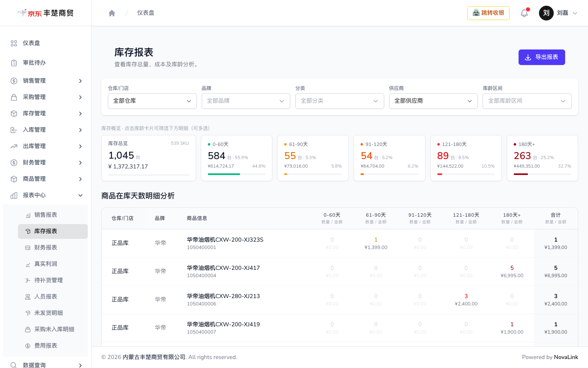Toggle the 180天+ stock age card

pos(542,158)
